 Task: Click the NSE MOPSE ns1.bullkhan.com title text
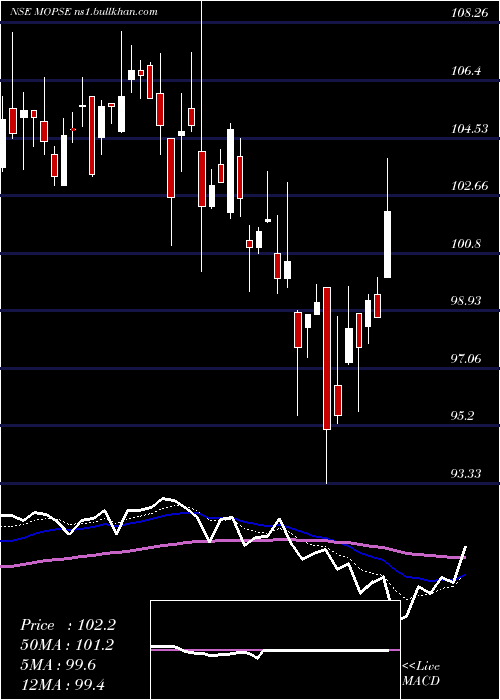(84, 12)
